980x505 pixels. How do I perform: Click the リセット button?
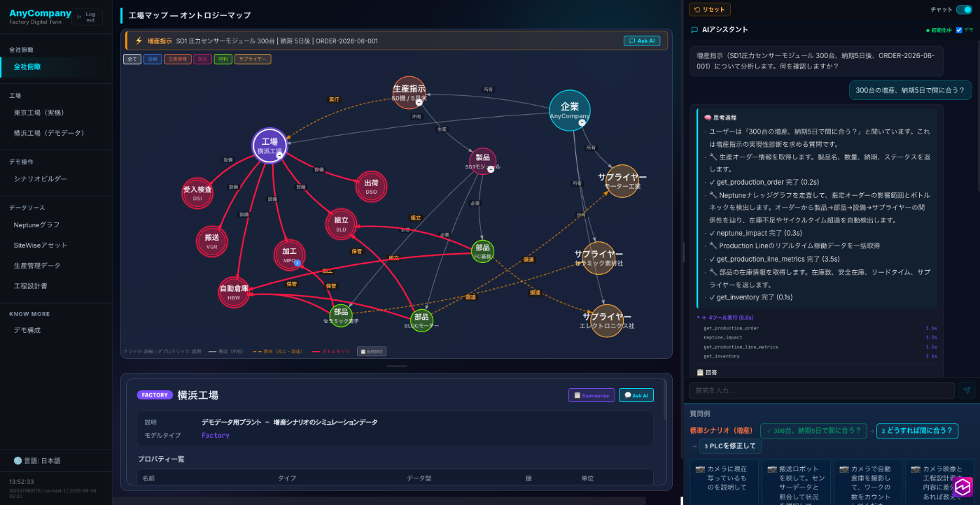point(710,9)
